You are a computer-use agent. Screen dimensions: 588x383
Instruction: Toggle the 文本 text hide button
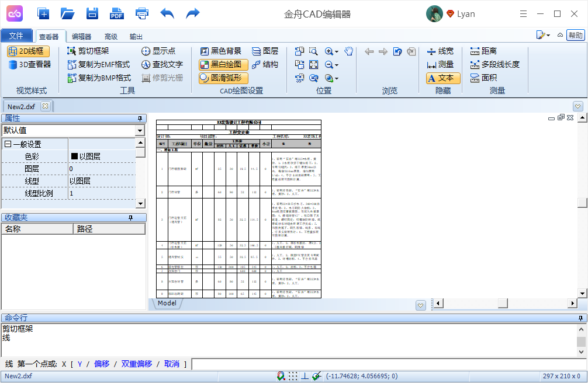[x=443, y=78]
